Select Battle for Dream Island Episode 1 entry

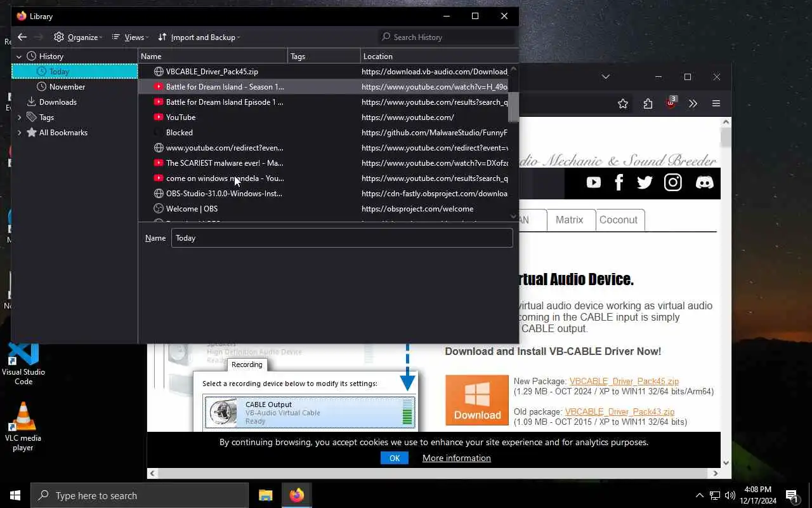[x=324, y=102]
